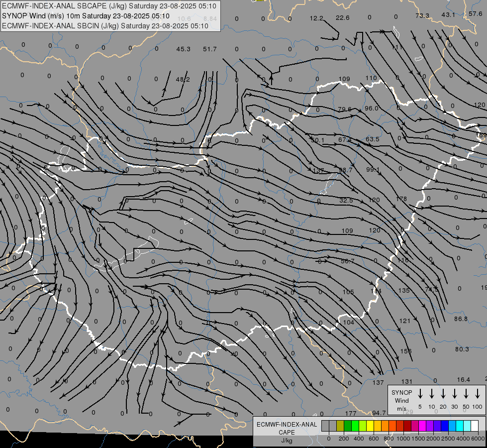487x448 pixels.
Task: Click the 5 m/s wind arrow in legend
Action: (420, 394)
